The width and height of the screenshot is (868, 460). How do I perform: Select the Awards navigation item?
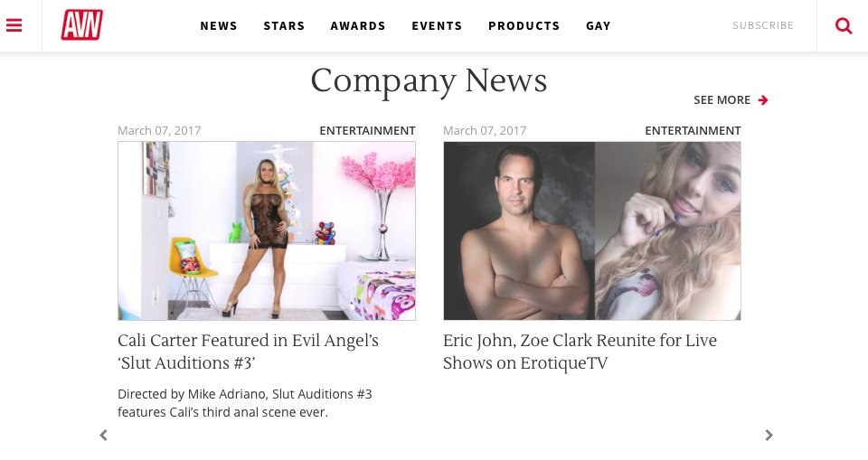tap(358, 26)
